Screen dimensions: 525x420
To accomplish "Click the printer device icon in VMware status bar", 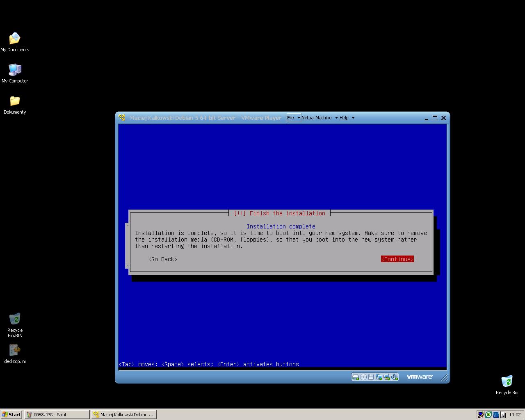I will coord(387,377).
